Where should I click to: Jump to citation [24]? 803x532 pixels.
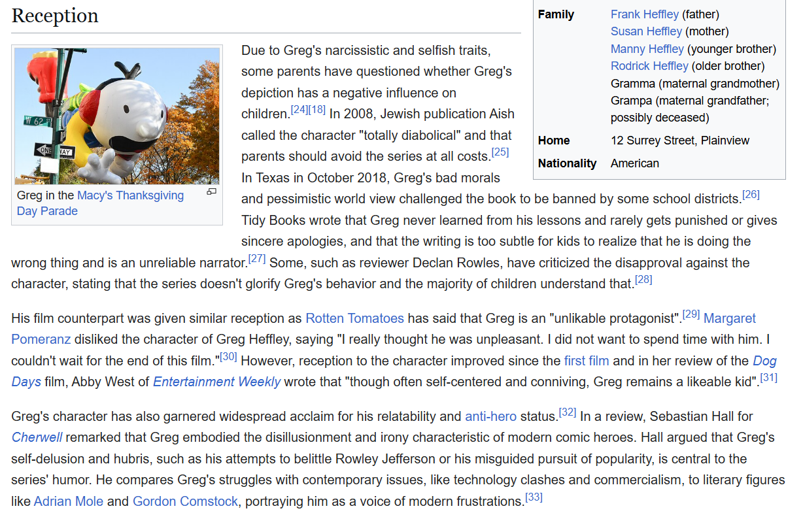299,110
